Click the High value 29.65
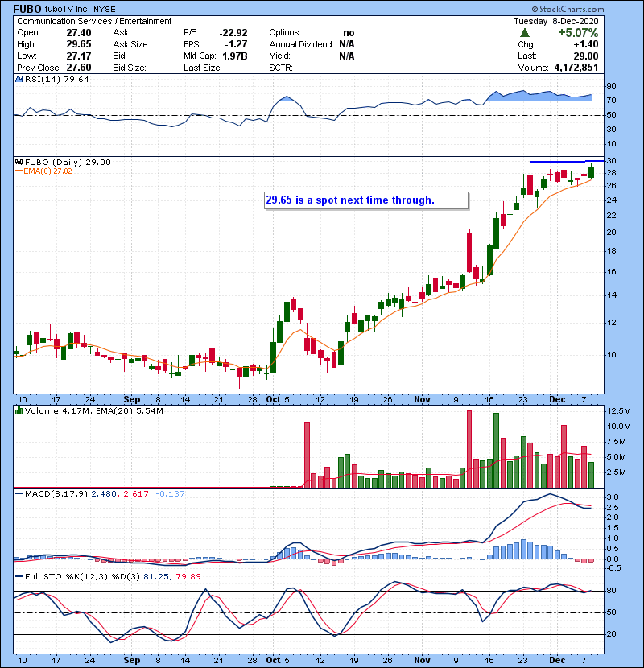 tap(79, 44)
